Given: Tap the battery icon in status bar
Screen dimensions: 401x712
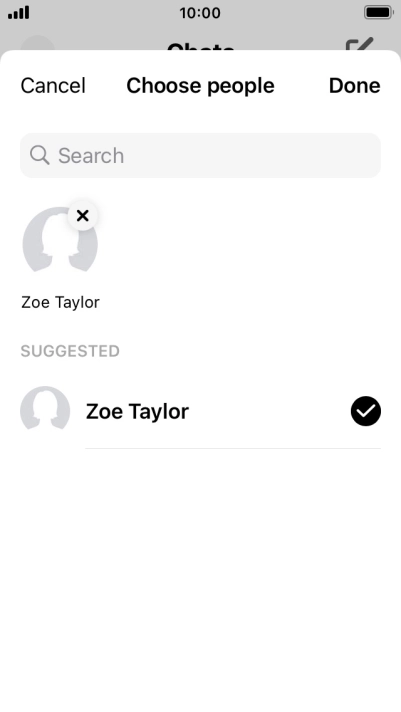Looking at the screenshot, I should [379, 12].
